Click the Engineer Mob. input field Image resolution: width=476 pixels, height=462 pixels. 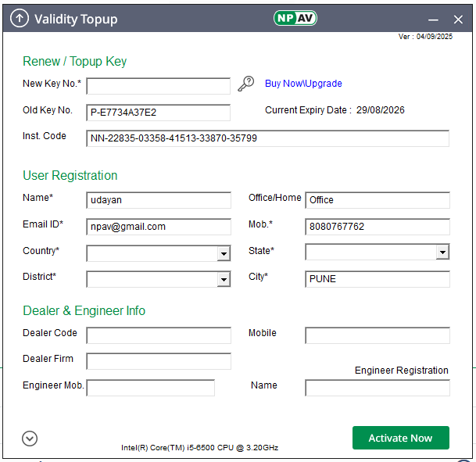(x=150, y=388)
